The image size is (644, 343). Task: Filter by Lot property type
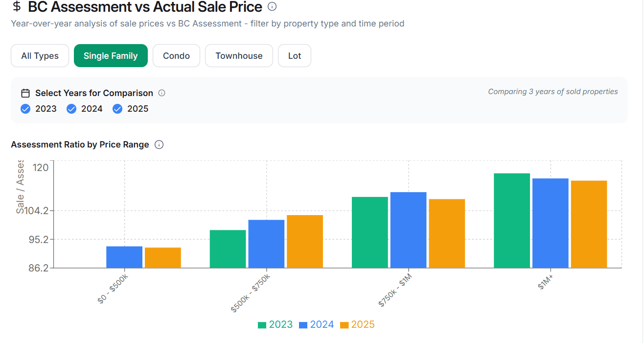(295, 56)
